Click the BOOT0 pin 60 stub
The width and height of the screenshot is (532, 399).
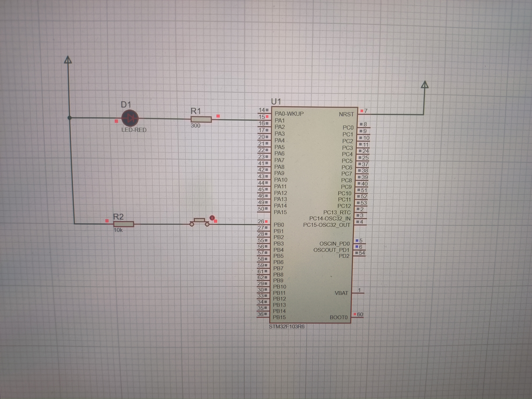tap(358, 317)
